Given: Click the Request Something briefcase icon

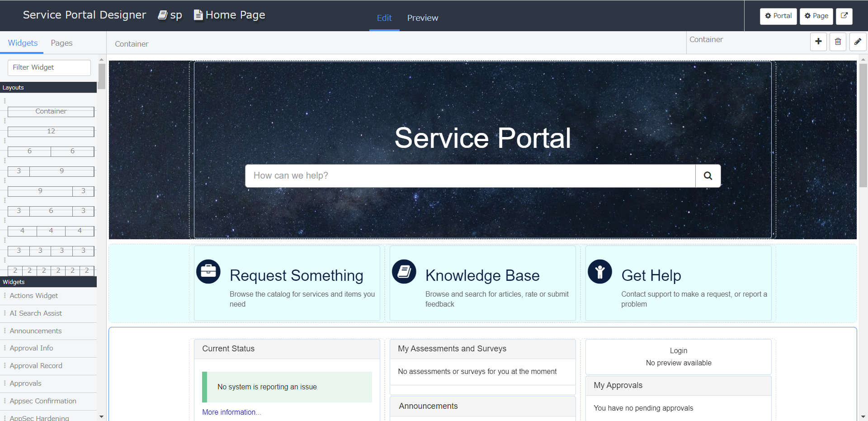Looking at the screenshot, I should [208, 271].
